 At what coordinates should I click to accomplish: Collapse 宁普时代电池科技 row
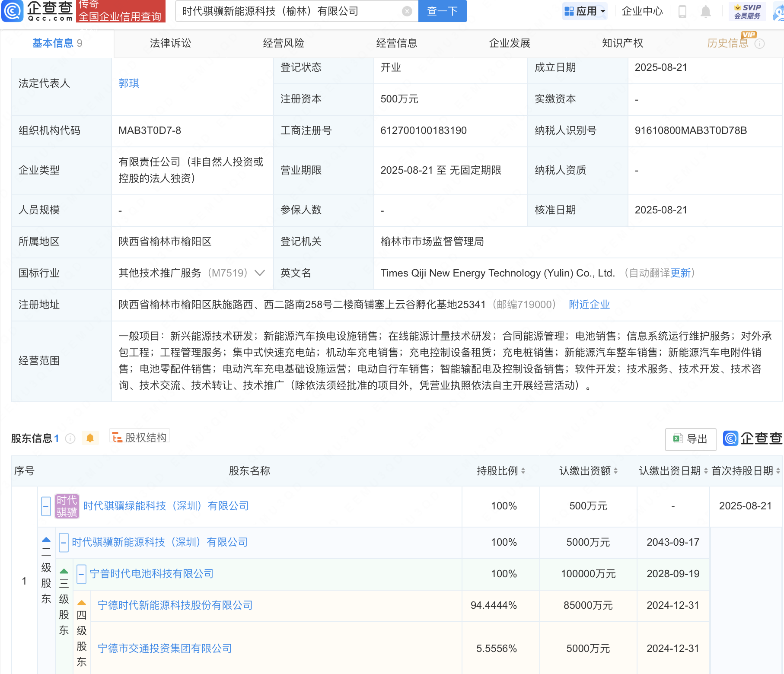pyautogui.click(x=81, y=574)
